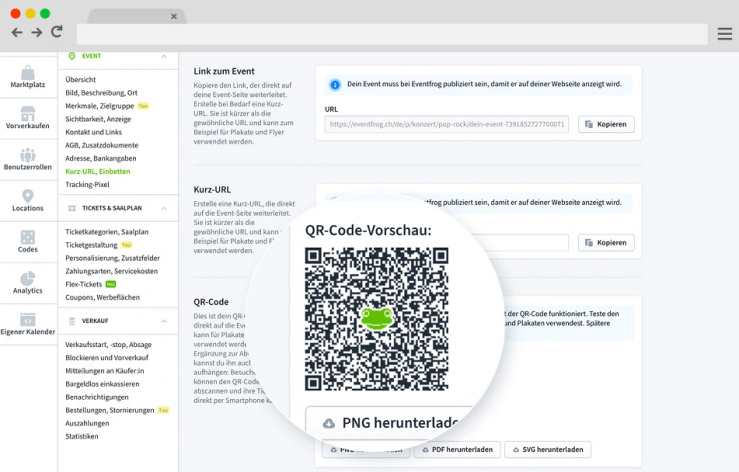
Task: Open Ticketkategorien, Saalplan menu entry
Action: click(x=107, y=232)
